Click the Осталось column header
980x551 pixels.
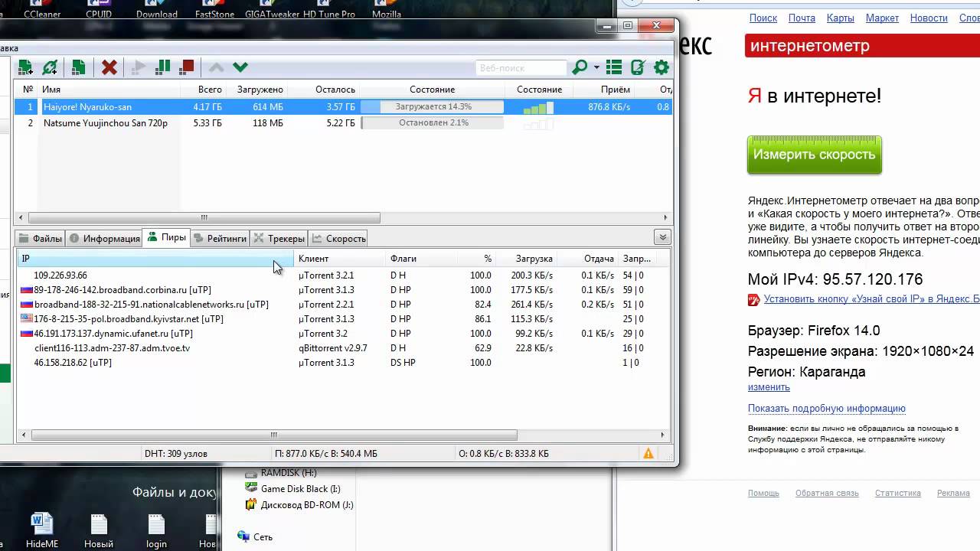[335, 90]
